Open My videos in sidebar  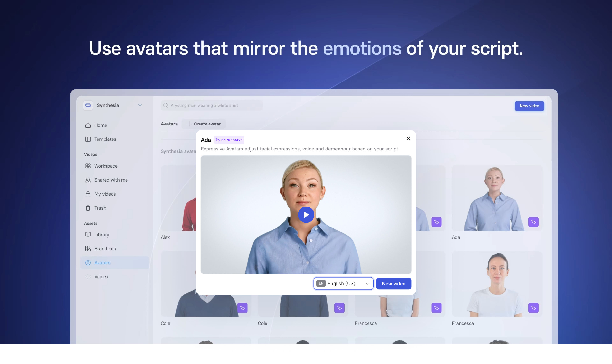click(105, 194)
